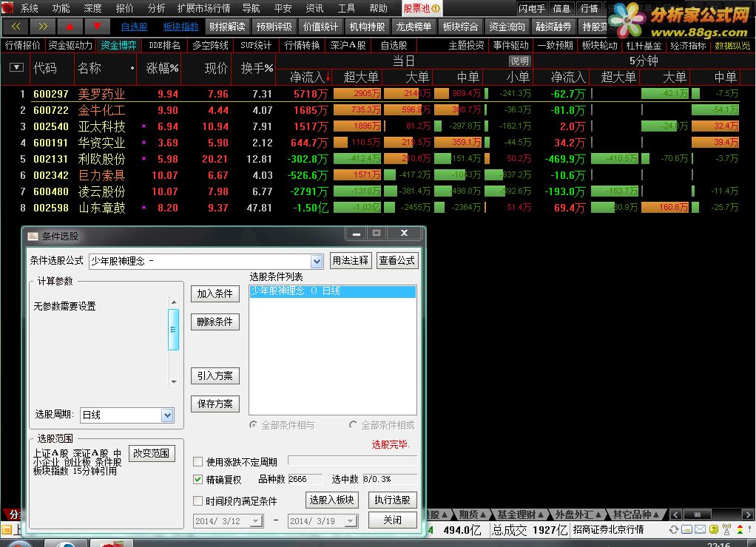
Task: Click the refresh icon in status bar
Action: tap(674, 530)
